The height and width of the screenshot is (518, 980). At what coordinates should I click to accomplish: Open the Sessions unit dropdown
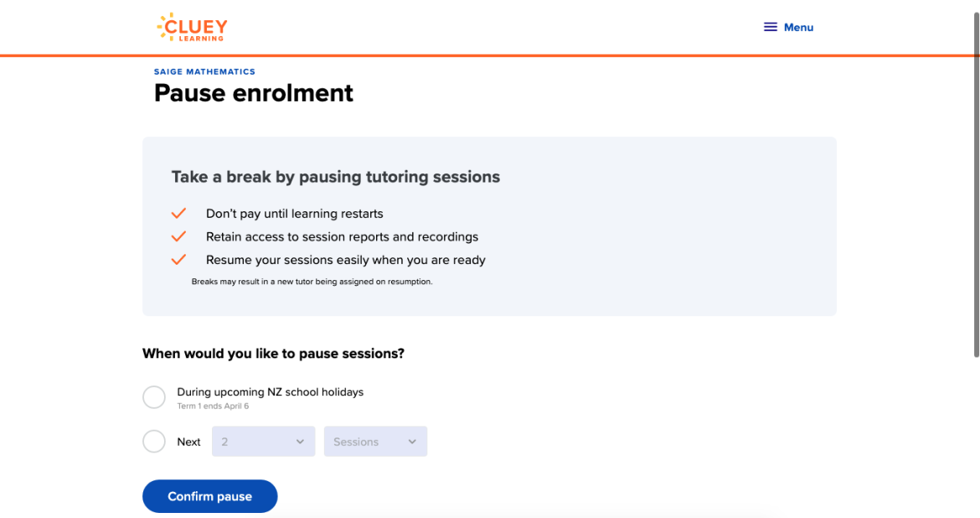coord(369,442)
